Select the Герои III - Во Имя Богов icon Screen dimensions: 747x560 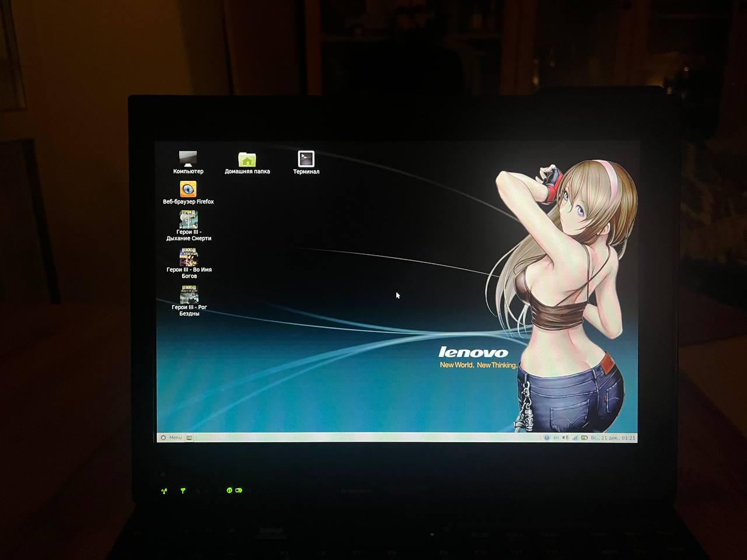tap(189, 257)
